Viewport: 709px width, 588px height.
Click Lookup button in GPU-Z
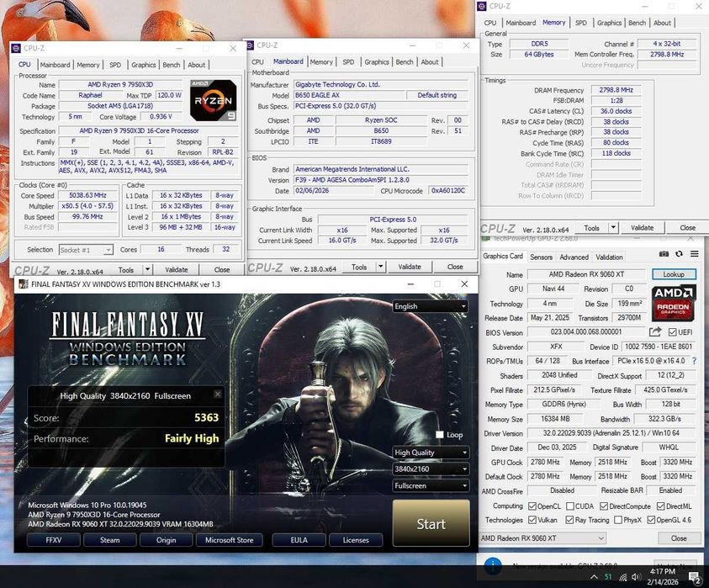pyautogui.click(x=674, y=274)
